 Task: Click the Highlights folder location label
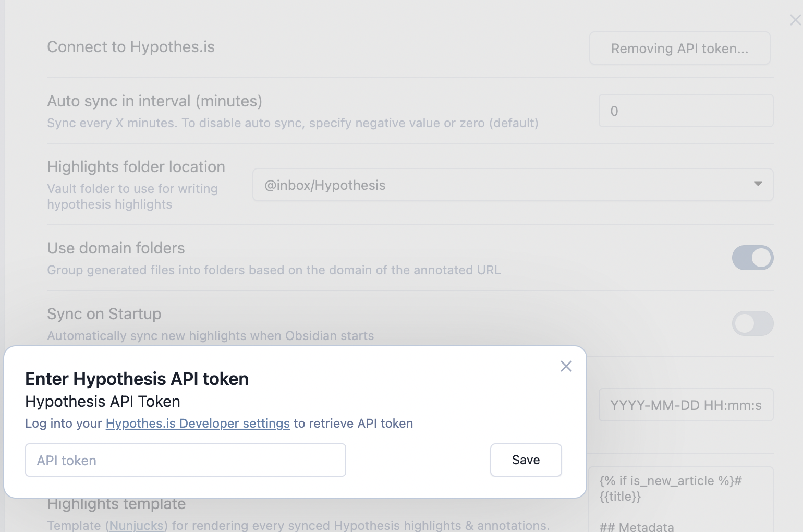coord(136,167)
